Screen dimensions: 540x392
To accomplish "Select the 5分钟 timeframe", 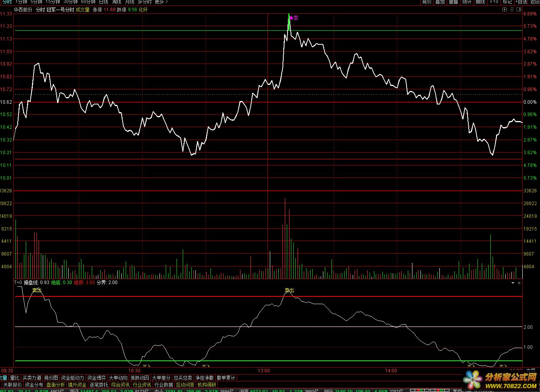I will tap(36, 2).
